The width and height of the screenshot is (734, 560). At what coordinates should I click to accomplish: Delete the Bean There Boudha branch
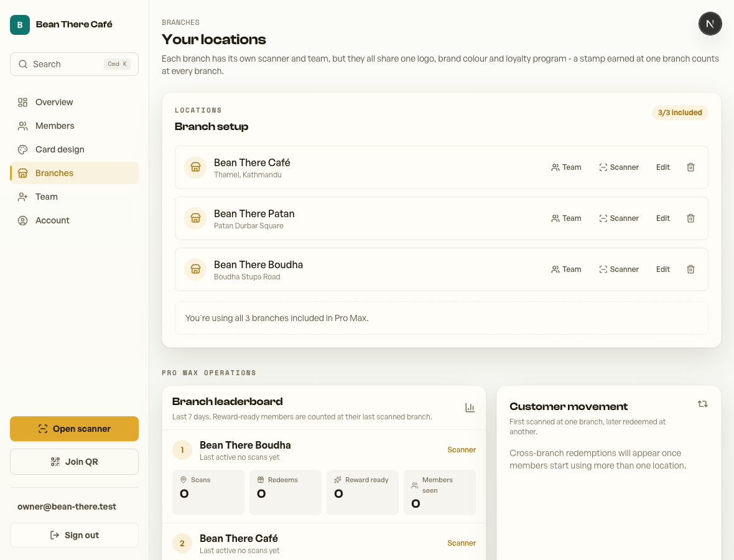[690, 269]
